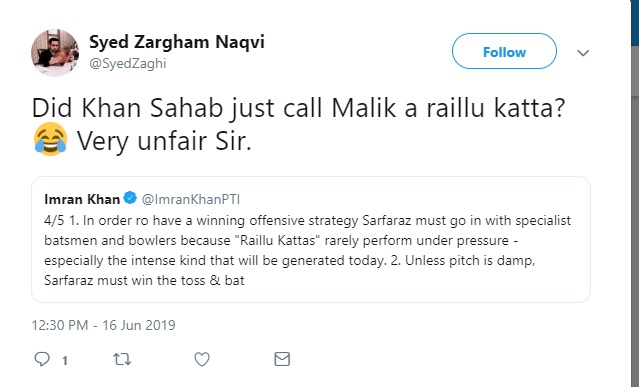
Task: Click the main tweet text about raillu katta
Action: (x=298, y=125)
